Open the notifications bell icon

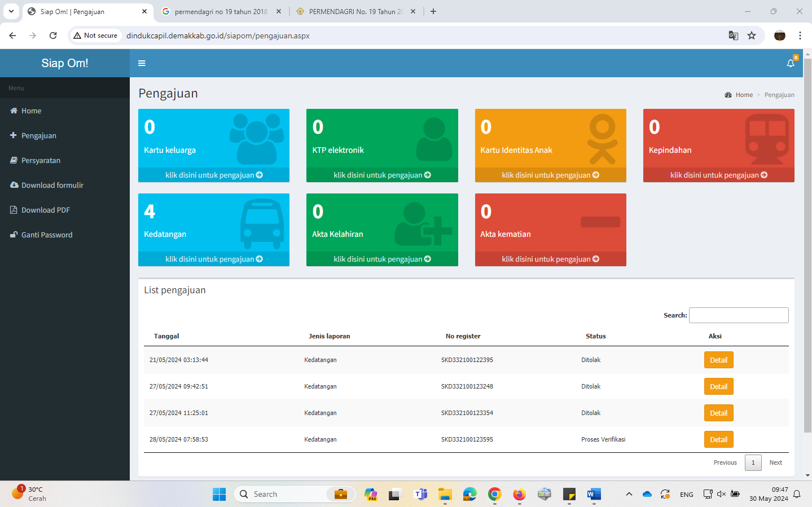(790, 63)
